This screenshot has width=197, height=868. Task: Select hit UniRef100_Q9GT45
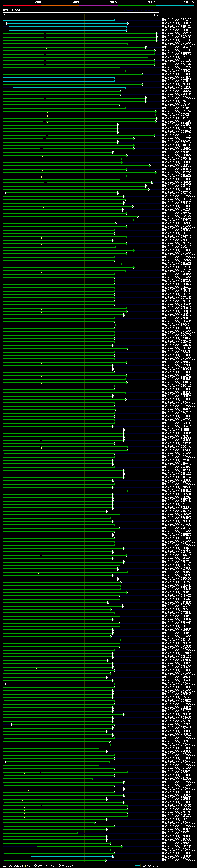(x=177, y=237)
